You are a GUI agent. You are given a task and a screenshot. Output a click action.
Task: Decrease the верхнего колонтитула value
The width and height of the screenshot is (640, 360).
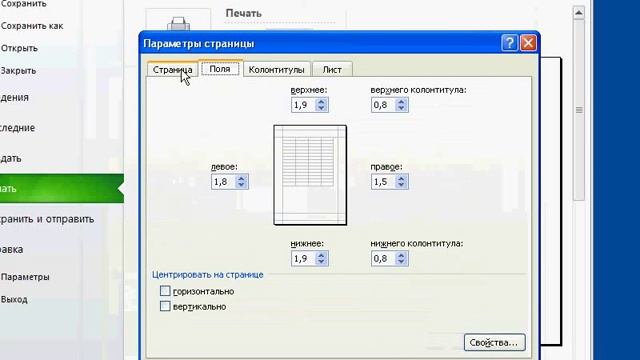[401, 108]
